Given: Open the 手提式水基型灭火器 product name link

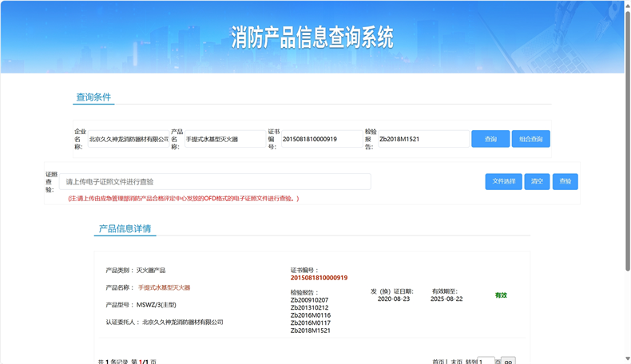Looking at the screenshot, I should coord(164,287).
